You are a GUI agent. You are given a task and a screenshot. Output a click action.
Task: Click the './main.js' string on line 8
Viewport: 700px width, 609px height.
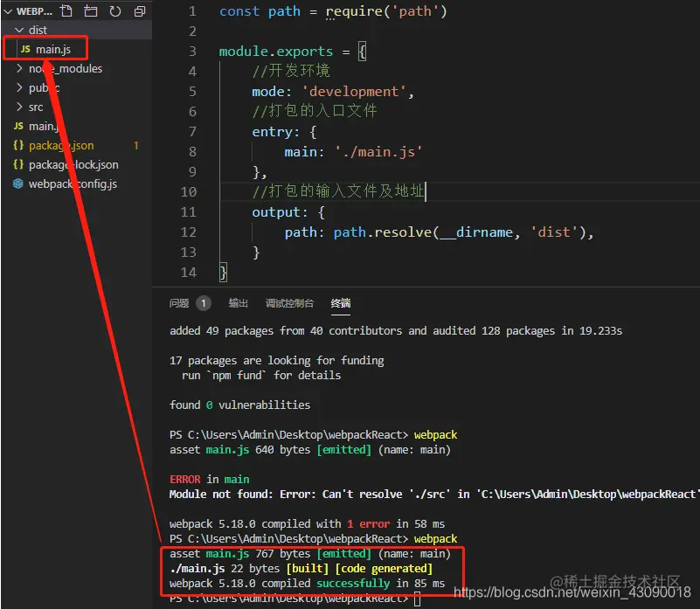pos(378,152)
